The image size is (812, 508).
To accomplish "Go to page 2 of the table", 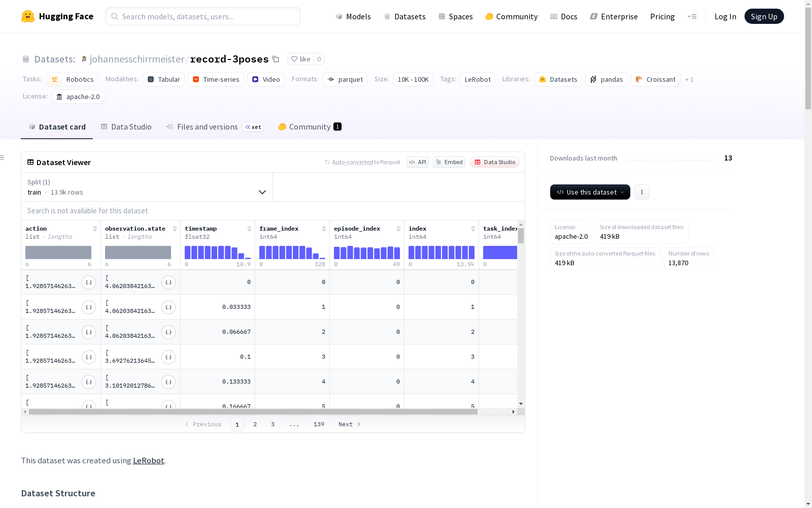I will (255, 424).
